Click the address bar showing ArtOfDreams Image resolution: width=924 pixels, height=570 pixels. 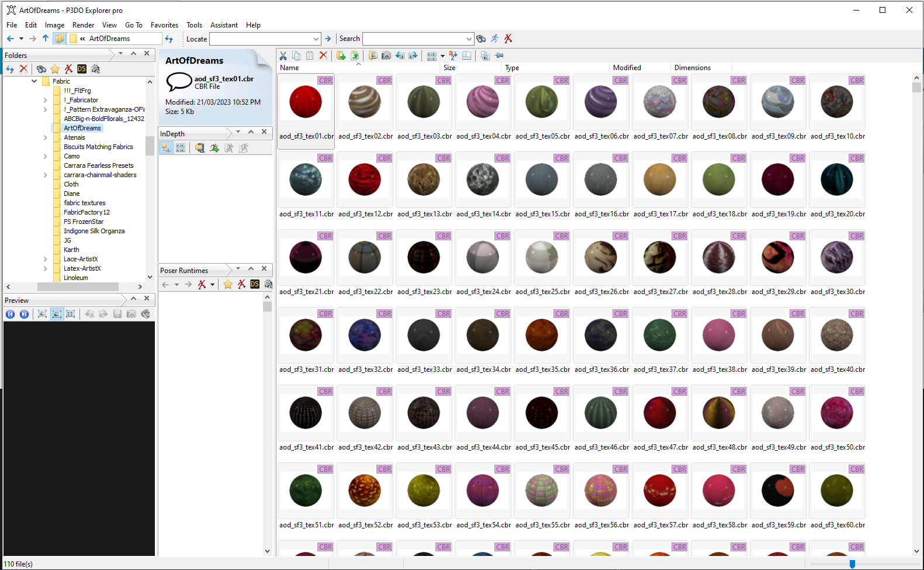pos(115,39)
